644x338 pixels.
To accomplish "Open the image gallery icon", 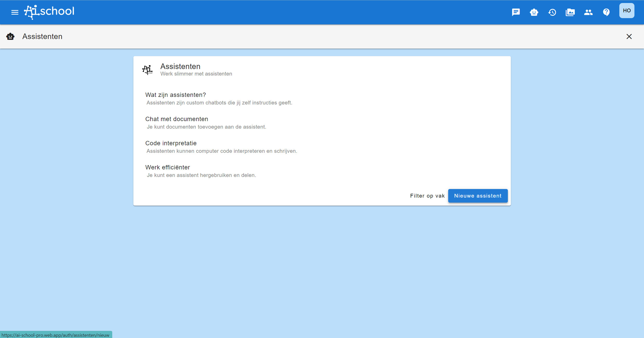I will 570,12.
